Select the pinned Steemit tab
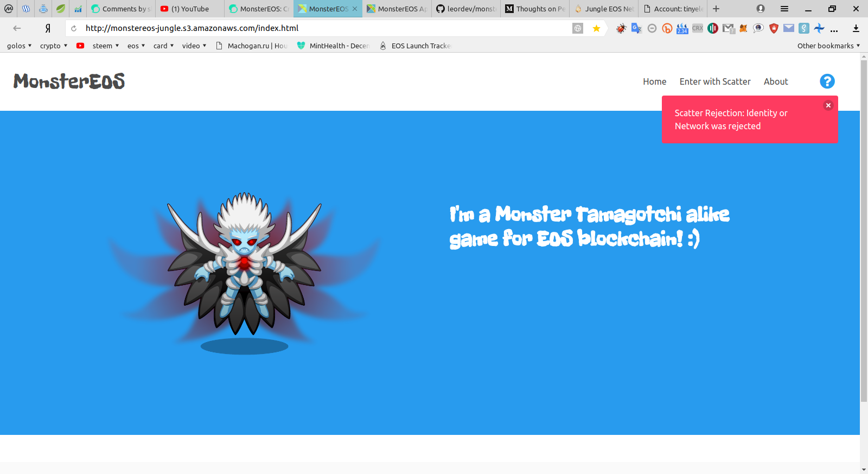Image resolution: width=868 pixels, height=474 pixels. pos(26,9)
